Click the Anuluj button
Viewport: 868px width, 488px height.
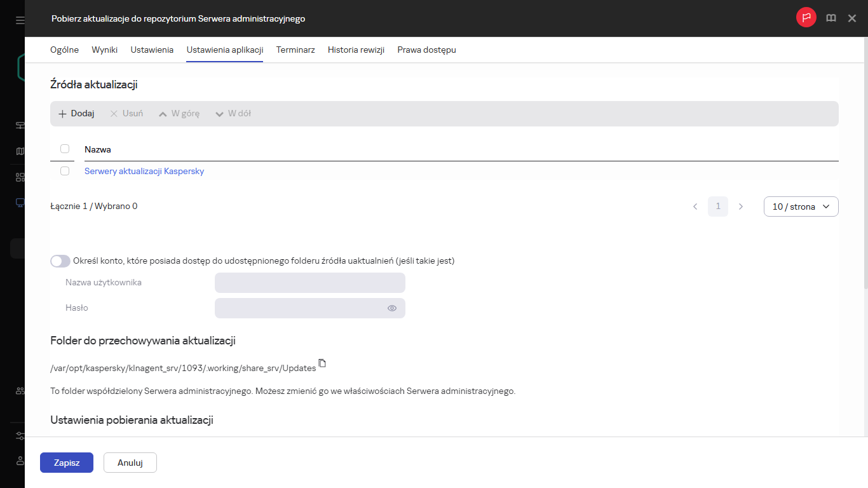130,463
